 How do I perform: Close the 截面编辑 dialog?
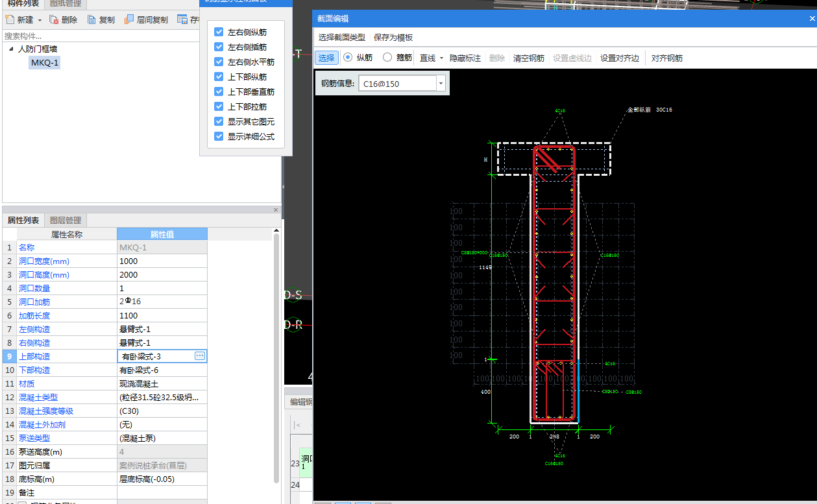click(x=812, y=19)
